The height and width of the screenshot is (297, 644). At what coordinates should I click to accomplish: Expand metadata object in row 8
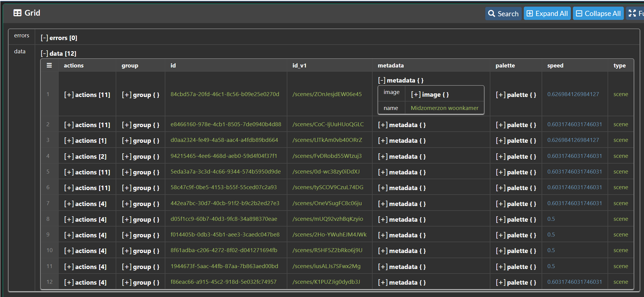[383, 220]
